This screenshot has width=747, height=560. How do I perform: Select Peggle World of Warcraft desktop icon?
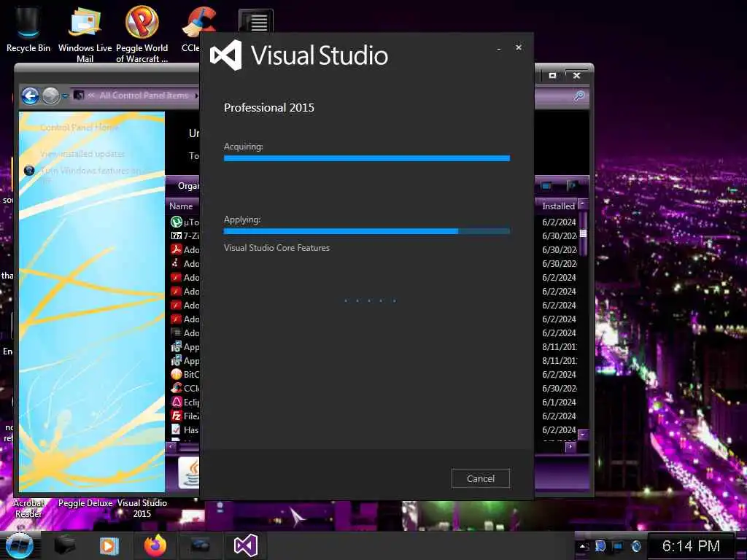pos(142,35)
